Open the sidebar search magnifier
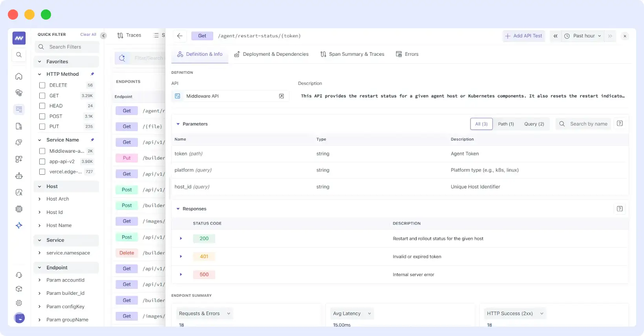 (19, 55)
